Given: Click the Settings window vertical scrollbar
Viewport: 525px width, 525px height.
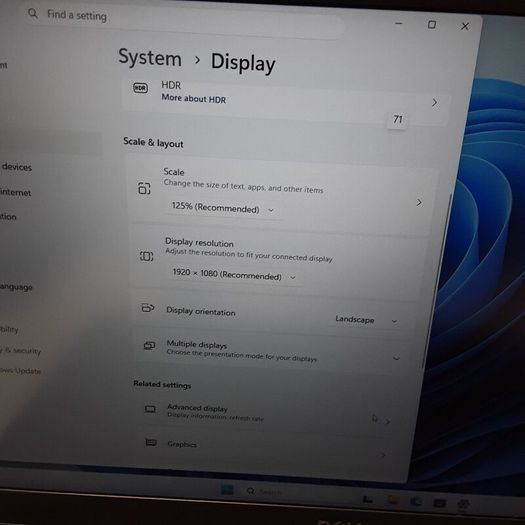Looking at the screenshot, I should (x=437, y=281).
